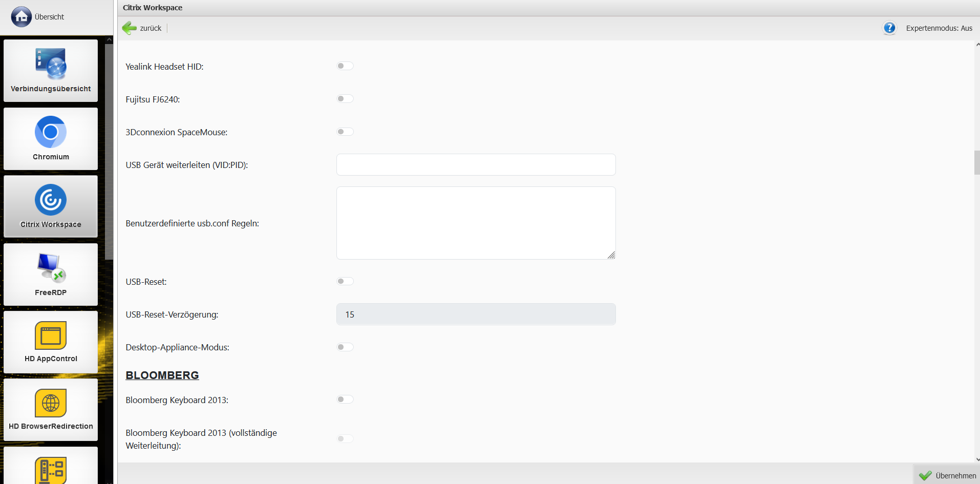
Task: Enable the USB-Reset switch
Action: [345, 281]
